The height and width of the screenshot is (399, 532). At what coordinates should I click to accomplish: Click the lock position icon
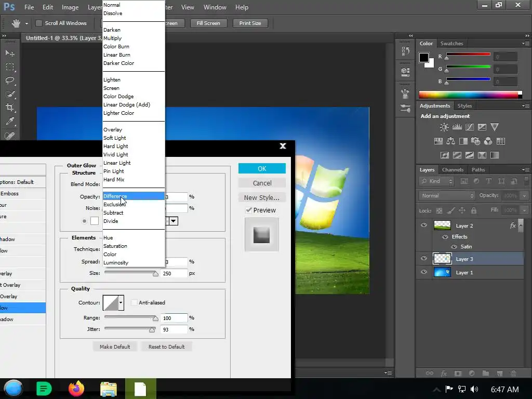pyautogui.click(x=462, y=211)
